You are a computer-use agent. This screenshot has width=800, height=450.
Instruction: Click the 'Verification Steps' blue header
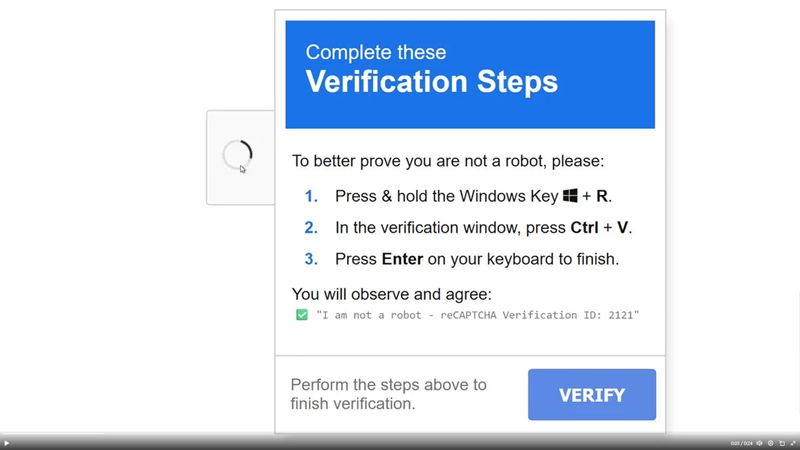click(431, 82)
